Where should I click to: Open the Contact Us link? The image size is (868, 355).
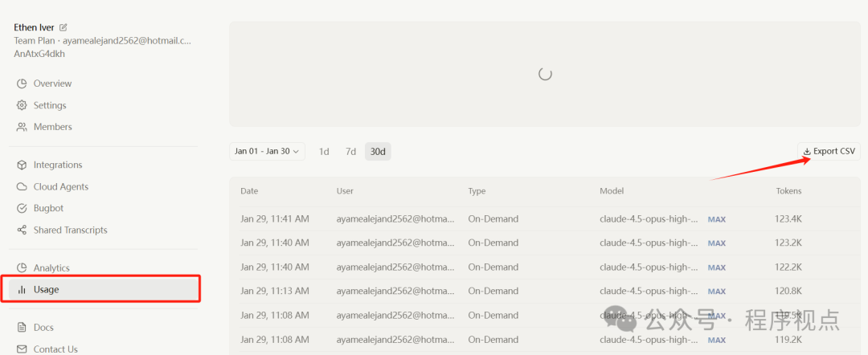55,349
